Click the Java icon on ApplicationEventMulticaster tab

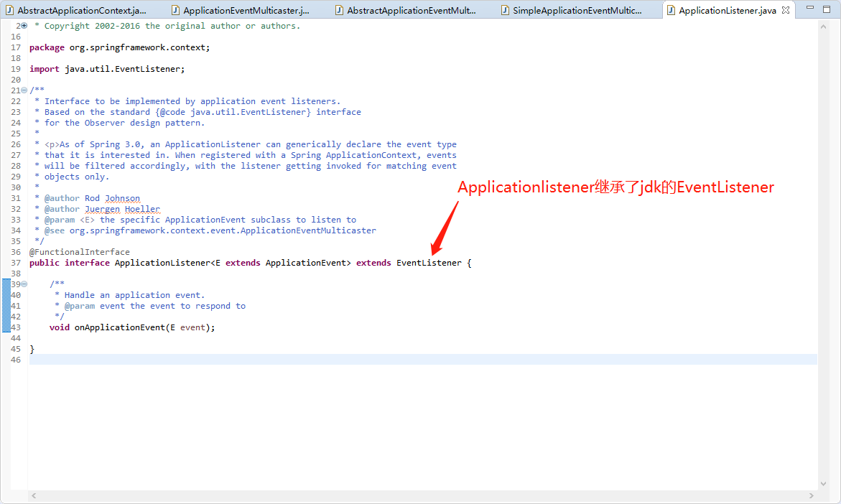coord(175,10)
